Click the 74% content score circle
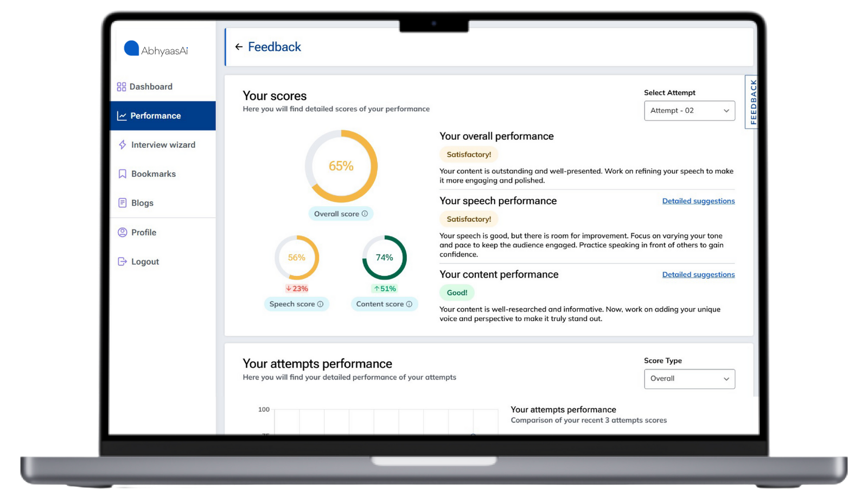The width and height of the screenshot is (868, 503). (384, 258)
